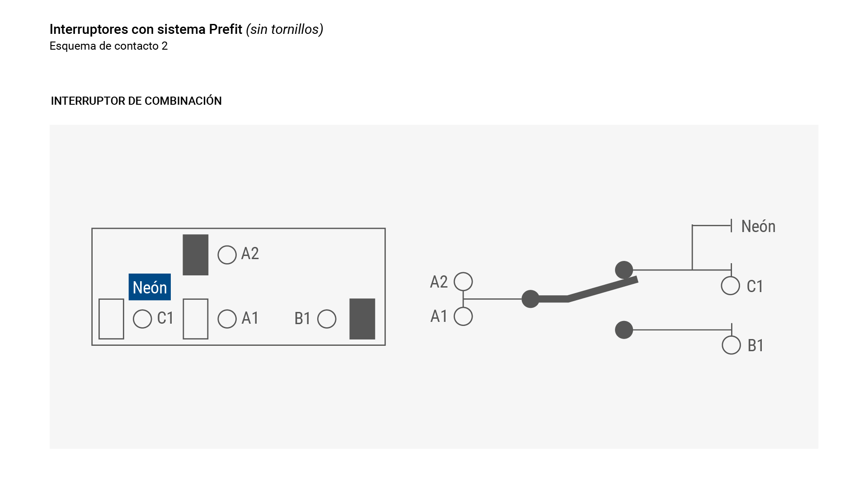Click the dark rectangle beside housing terminal A2

coord(195,255)
